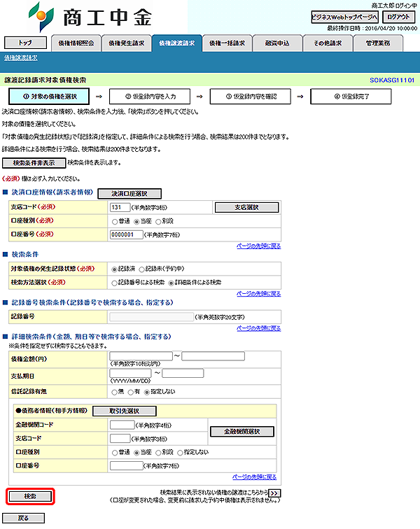
Task: Click the >> button for unlisted claims
Action: point(274,493)
